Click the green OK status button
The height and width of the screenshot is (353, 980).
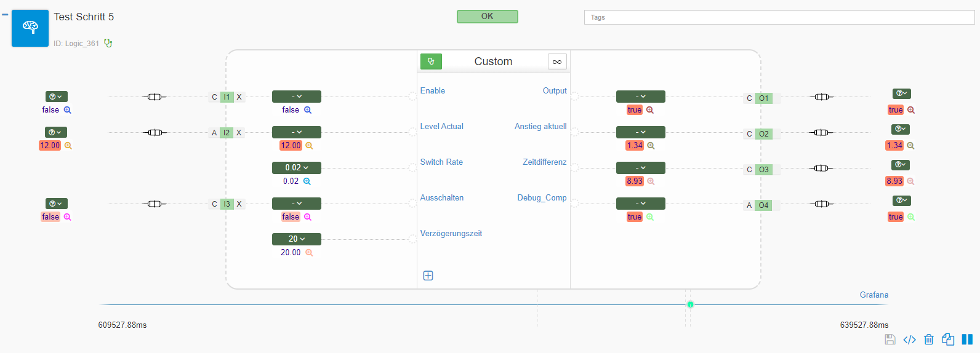click(x=487, y=17)
